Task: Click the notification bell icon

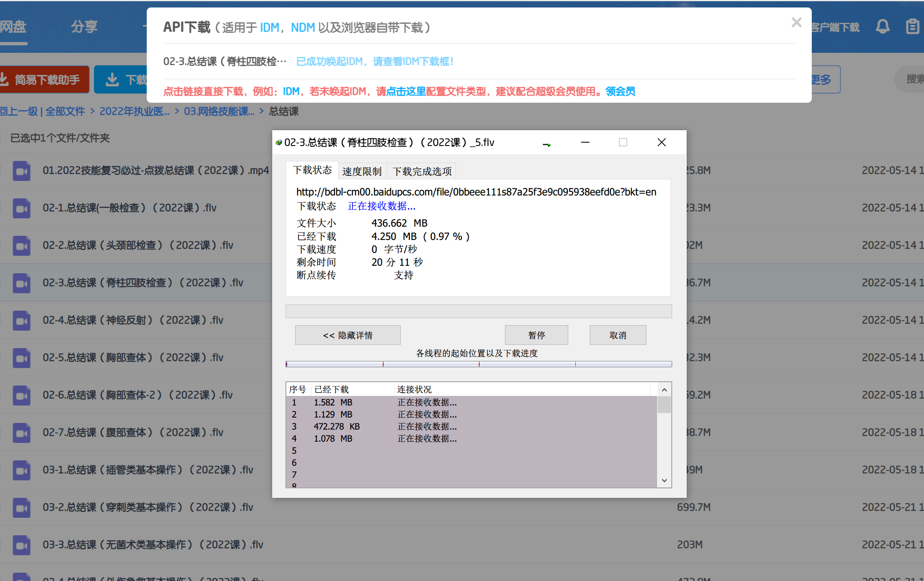Action: pos(882,27)
